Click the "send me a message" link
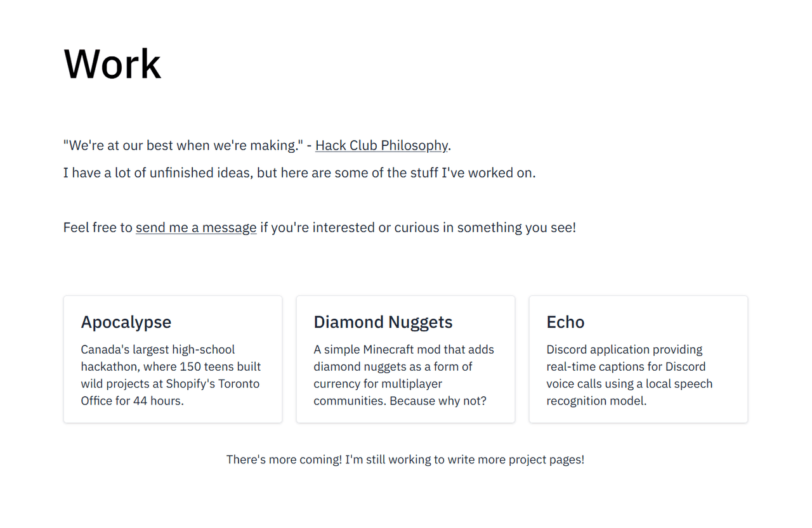Screen dimensions: 812x528 click(x=196, y=228)
